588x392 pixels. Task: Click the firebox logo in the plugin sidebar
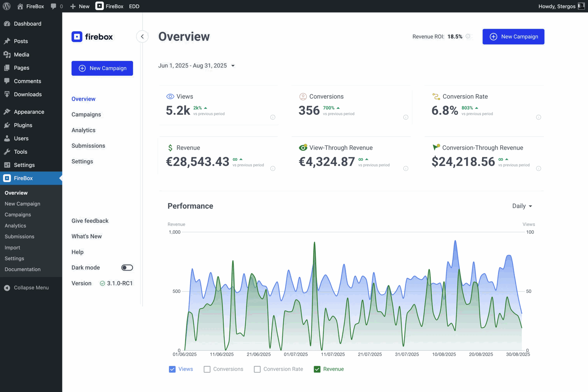[x=92, y=37]
